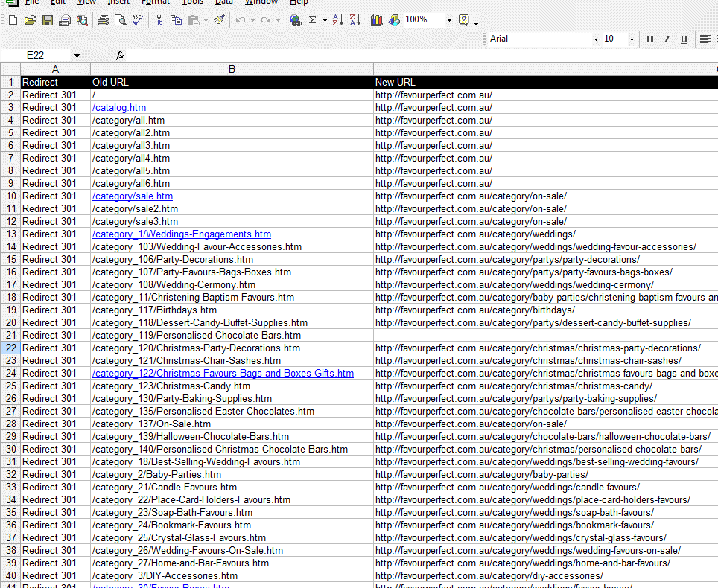Copy the selected cells

tap(176, 20)
